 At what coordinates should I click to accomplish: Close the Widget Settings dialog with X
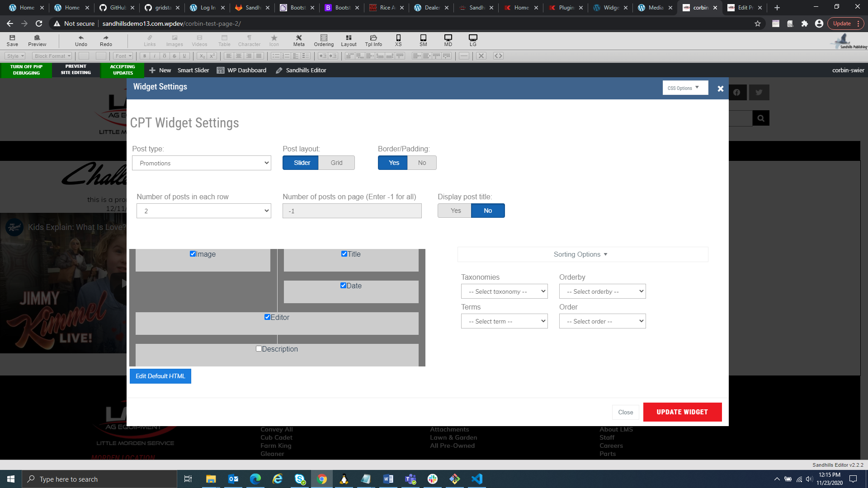click(x=721, y=89)
